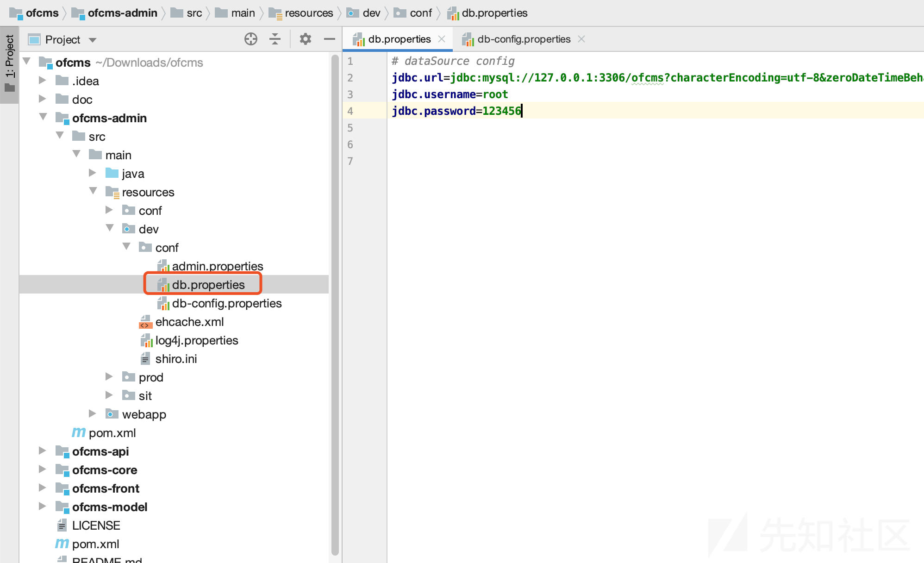Select db-config.properties file in tree
Image resolution: width=924 pixels, height=563 pixels.
227,303
